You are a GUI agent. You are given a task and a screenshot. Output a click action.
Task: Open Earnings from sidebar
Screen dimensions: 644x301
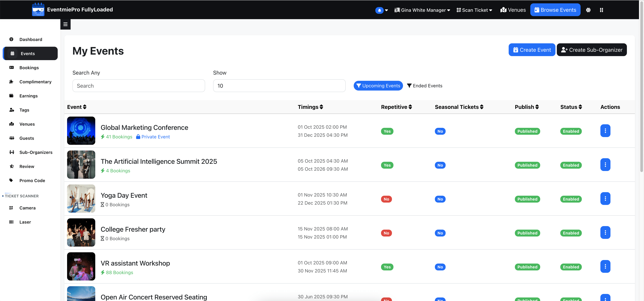click(29, 96)
